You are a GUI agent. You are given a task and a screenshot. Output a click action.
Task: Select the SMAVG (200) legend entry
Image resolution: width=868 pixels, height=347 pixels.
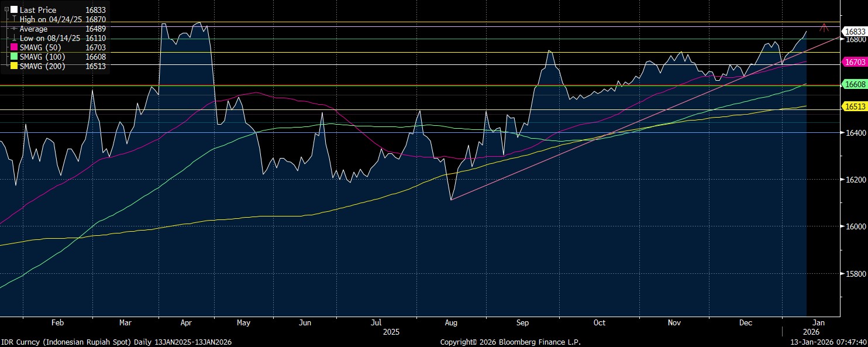pyautogui.click(x=43, y=66)
